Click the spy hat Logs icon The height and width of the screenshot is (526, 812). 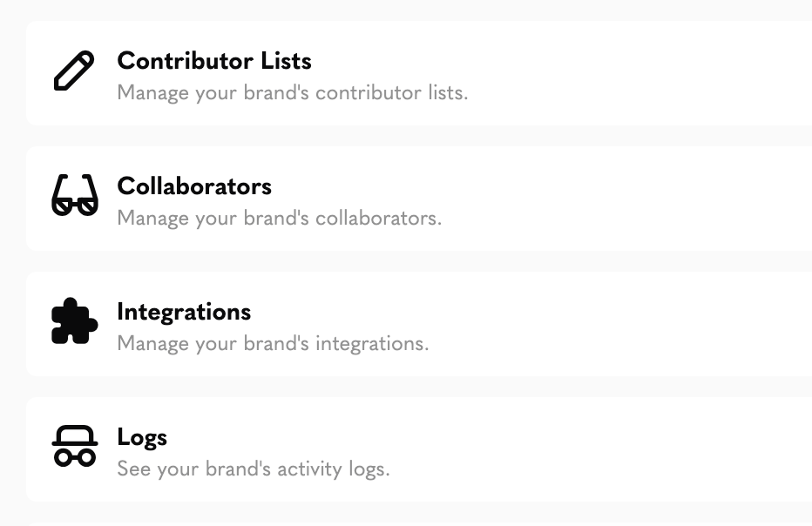[x=75, y=446]
